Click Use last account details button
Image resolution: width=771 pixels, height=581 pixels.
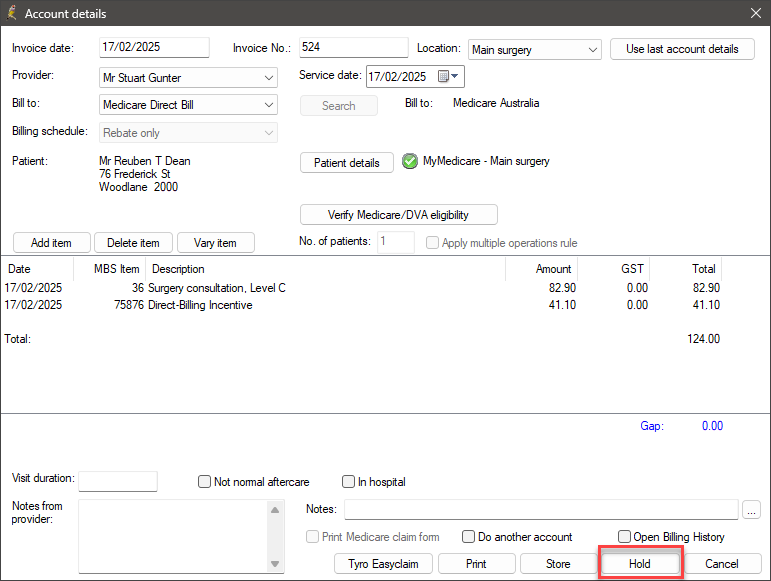(682, 49)
